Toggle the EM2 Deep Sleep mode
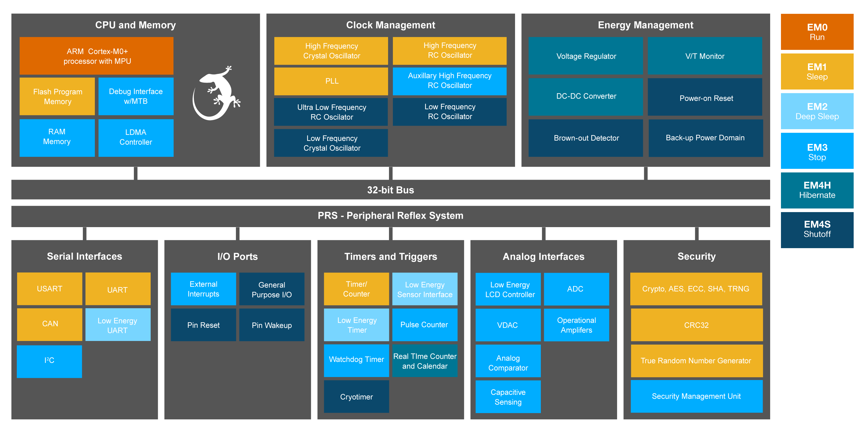Viewport: 868px width, 432px height. coord(817,111)
